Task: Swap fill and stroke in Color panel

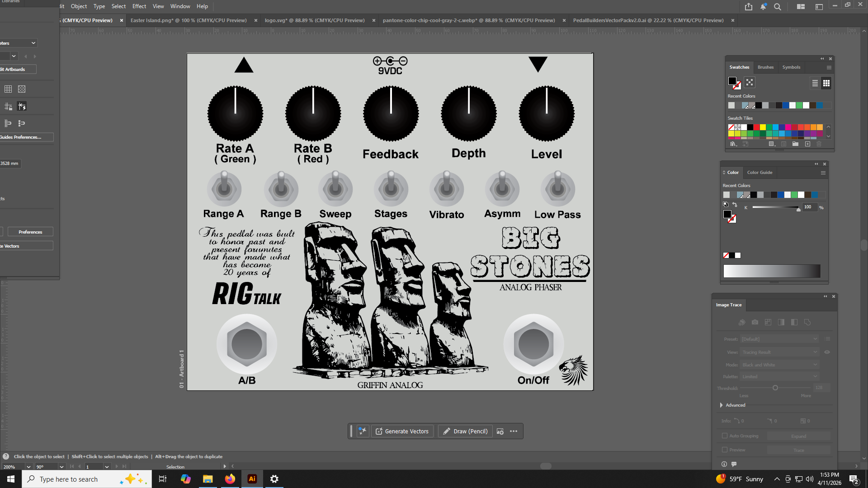Action: tap(735, 205)
